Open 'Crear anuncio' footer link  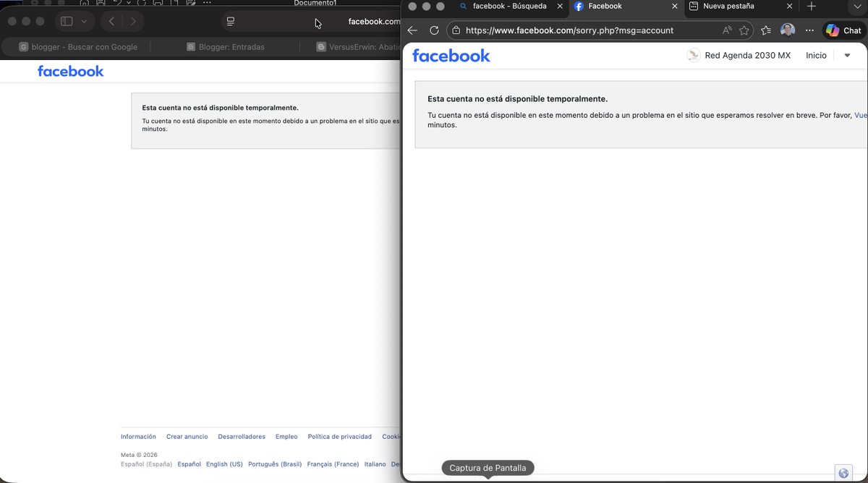tap(187, 437)
